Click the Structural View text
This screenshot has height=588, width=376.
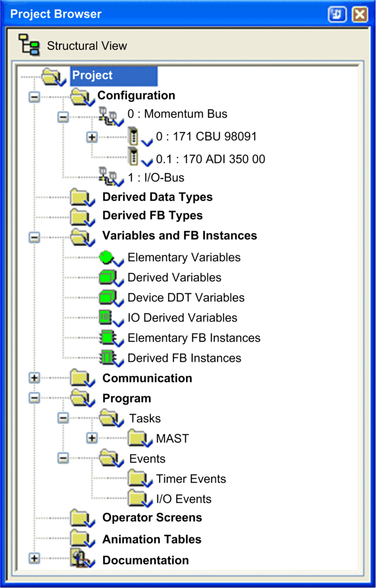(87, 46)
